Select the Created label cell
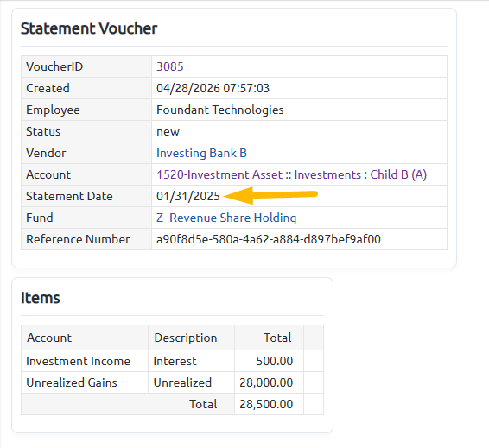Image resolution: width=489 pixels, height=448 pixels. click(x=86, y=88)
